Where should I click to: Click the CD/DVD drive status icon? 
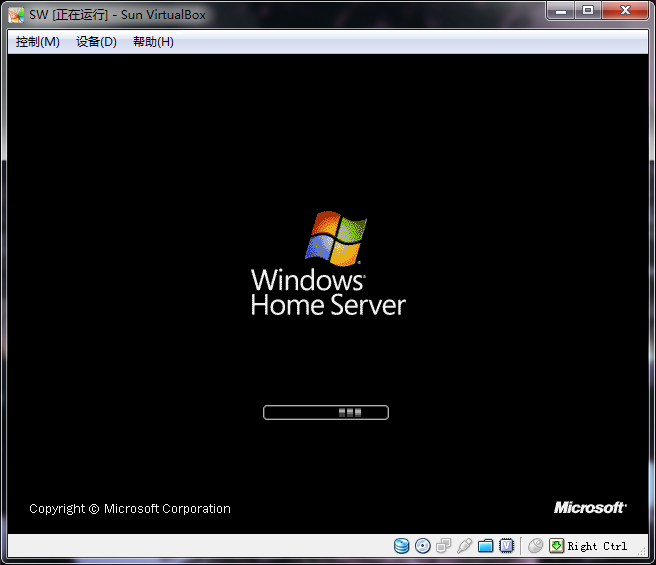(423, 546)
